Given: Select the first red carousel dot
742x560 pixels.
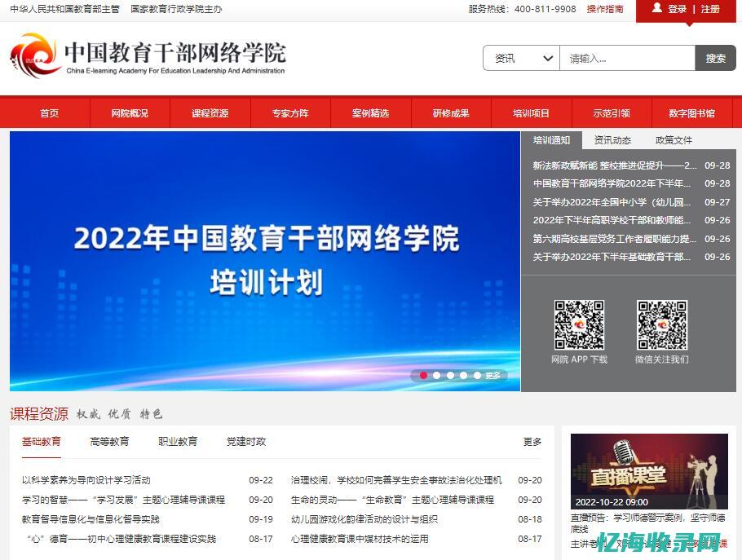Looking at the screenshot, I should 423,375.
